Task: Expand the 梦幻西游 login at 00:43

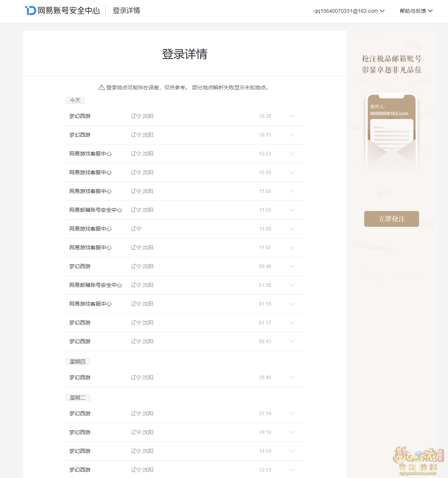Action: pos(292,342)
